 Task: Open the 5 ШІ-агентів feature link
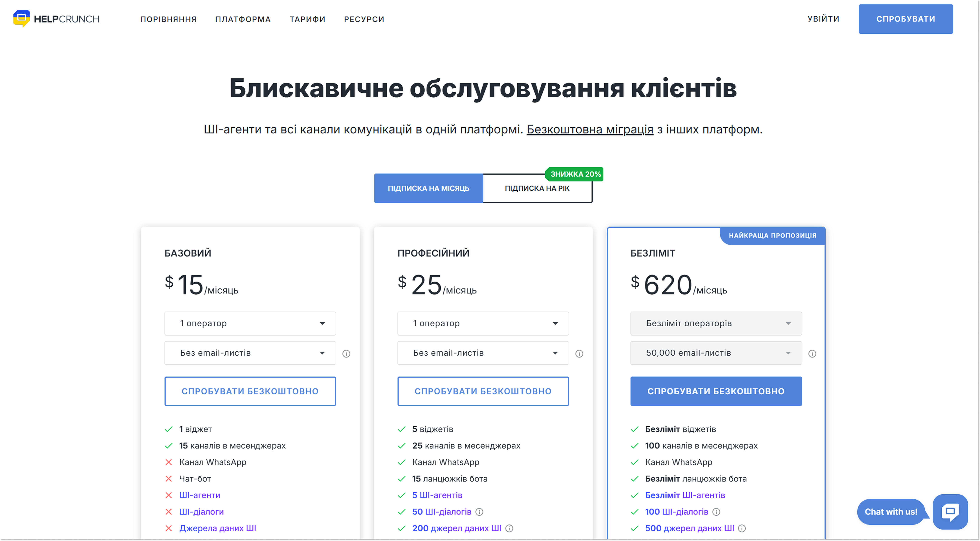coord(437,495)
